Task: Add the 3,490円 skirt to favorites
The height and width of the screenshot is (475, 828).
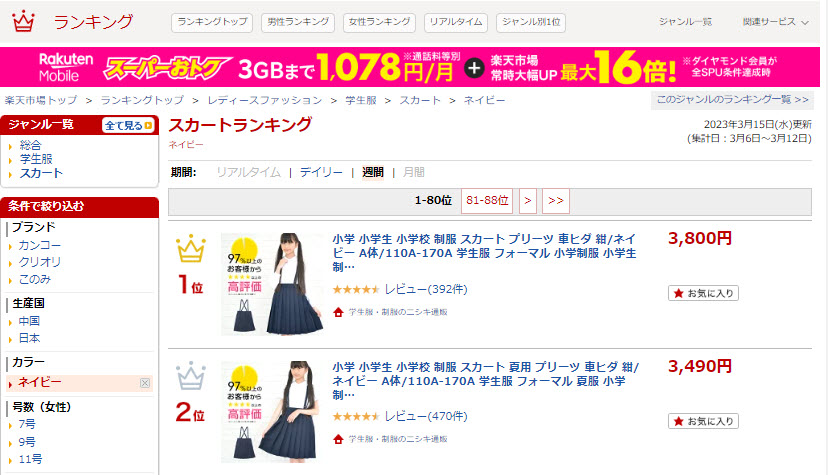Action: click(x=703, y=421)
